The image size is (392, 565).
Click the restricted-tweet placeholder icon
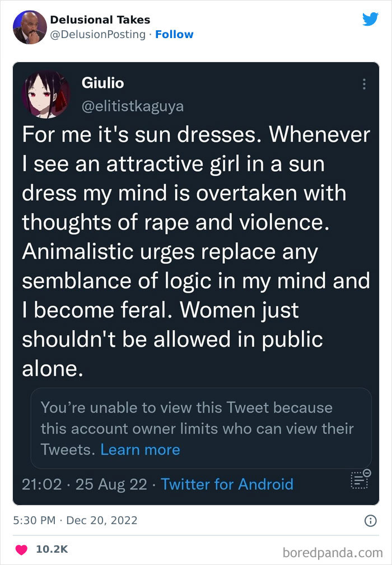(360, 479)
